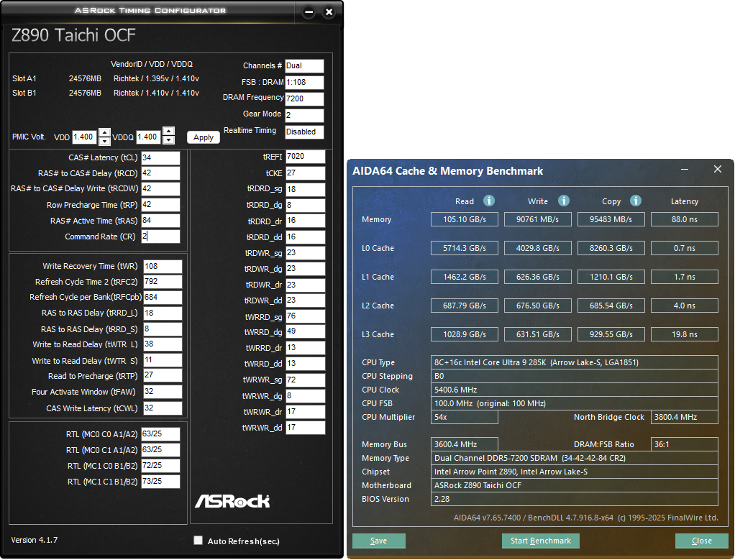735x560 pixels.
Task: Increase PMIC VDD voltage with up arrow
Action: coord(104,132)
